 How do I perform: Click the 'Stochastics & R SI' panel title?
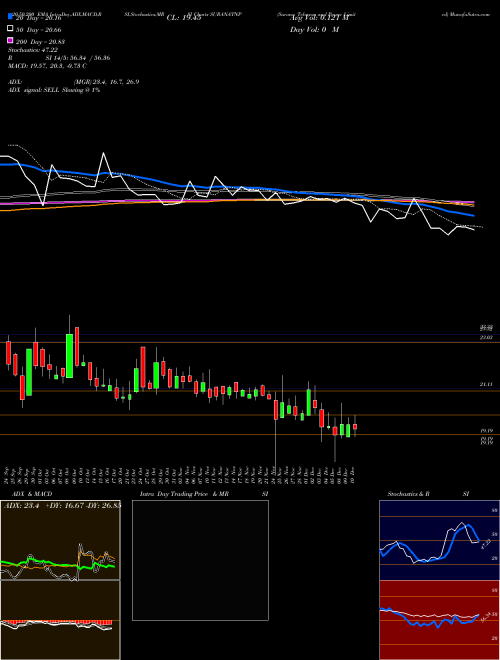click(x=428, y=494)
